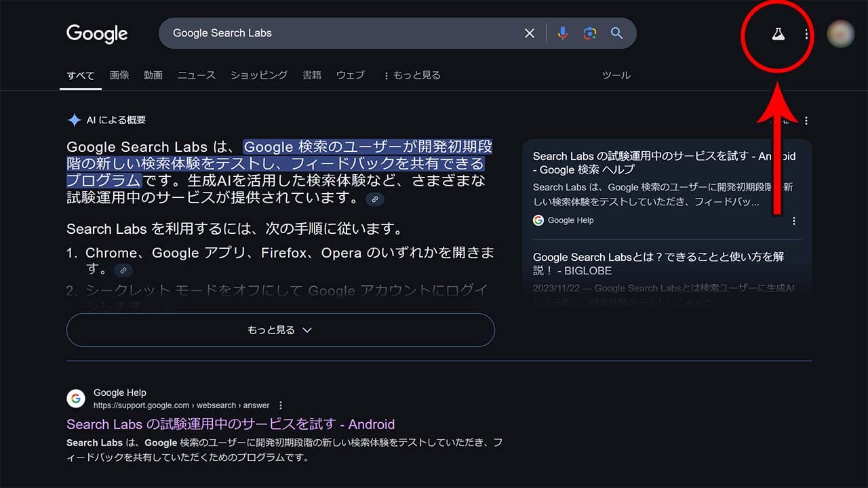
Task: Switch to 動画 tab
Action: (153, 75)
